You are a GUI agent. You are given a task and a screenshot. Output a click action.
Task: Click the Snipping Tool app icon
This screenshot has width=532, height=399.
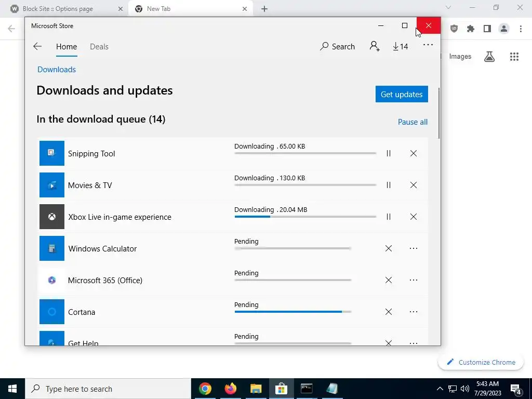[x=52, y=153]
